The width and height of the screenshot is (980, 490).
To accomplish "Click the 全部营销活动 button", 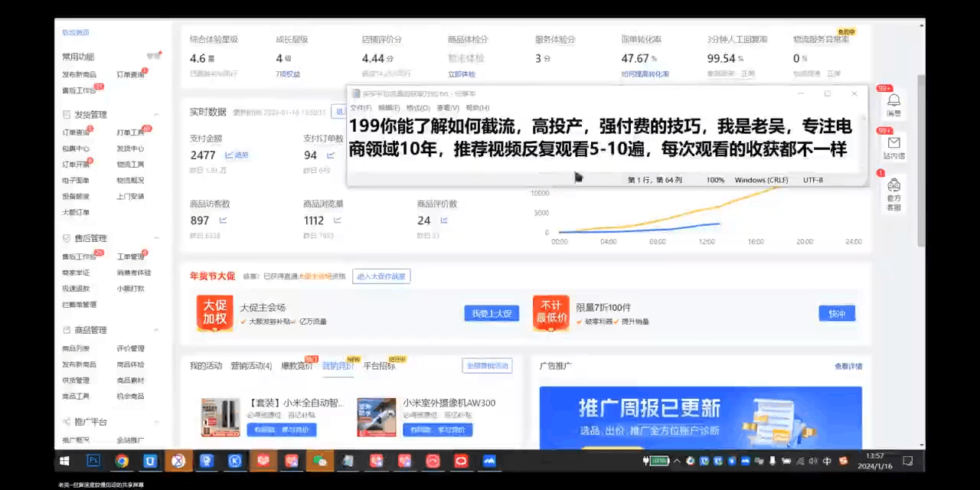I will [487, 366].
